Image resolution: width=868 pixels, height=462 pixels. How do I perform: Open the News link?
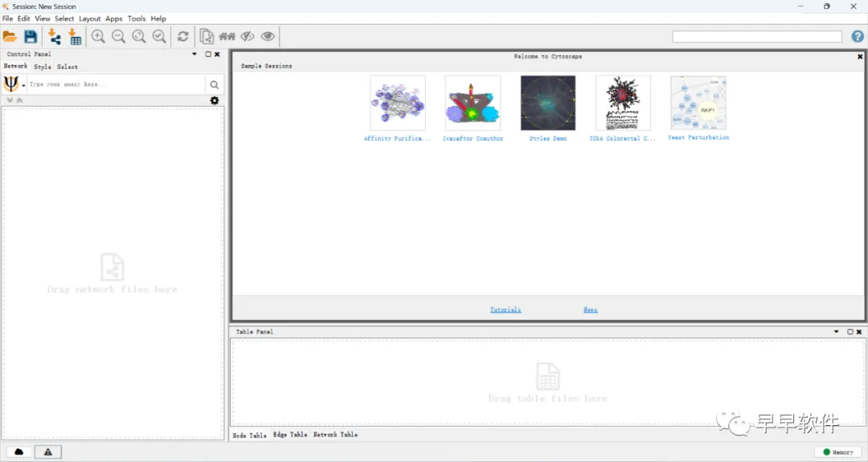point(590,310)
